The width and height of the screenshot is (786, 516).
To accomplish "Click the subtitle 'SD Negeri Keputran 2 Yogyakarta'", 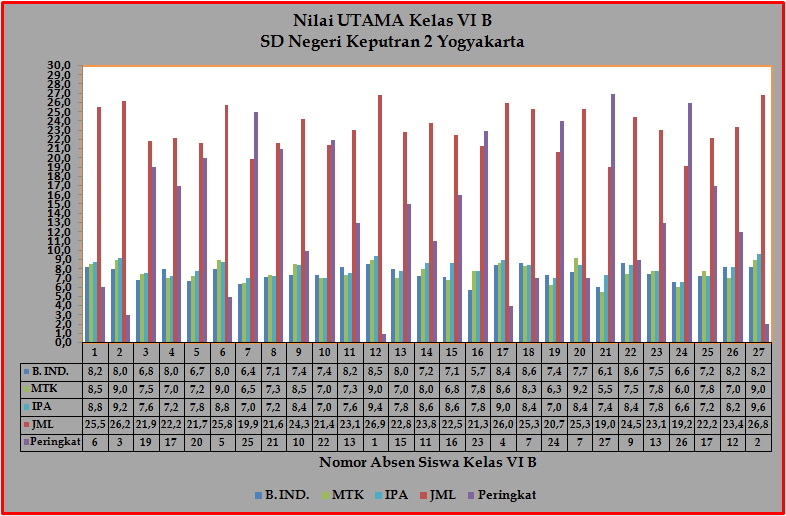I will [x=392, y=42].
